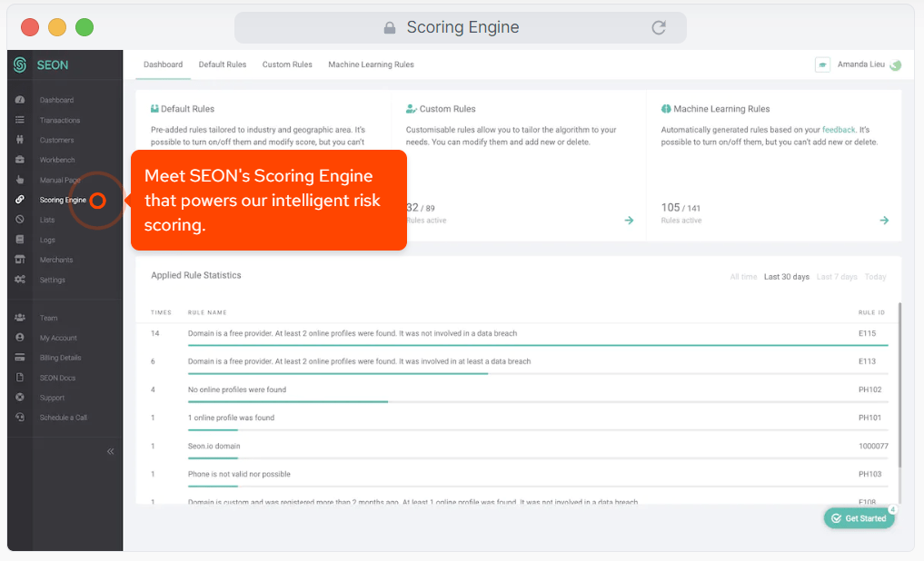The height and width of the screenshot is (561, 924).
Task: Filter statistics by Last 30 days
Action: [x=786, y=277]
